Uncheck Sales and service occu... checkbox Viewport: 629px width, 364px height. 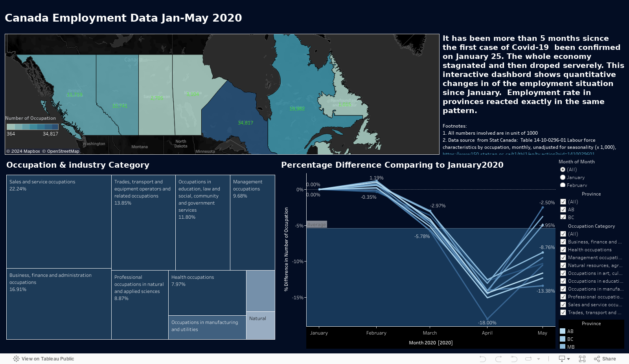tap(563, 305)
